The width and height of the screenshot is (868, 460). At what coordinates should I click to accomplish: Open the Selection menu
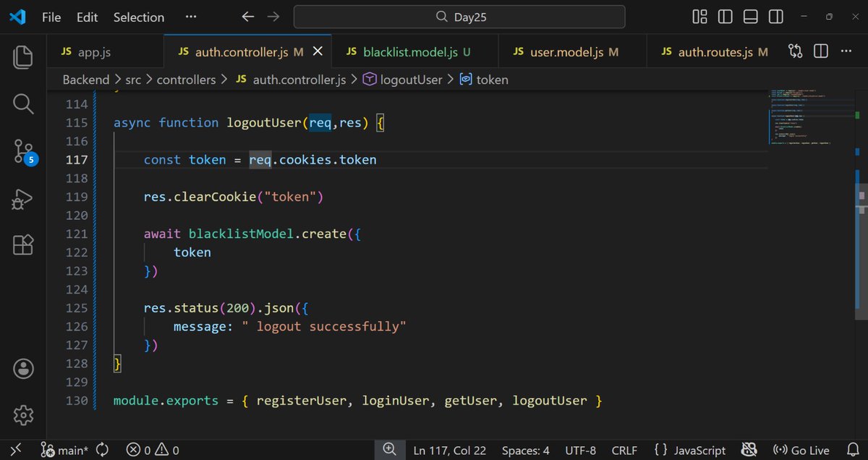click(x=139, y=17)
